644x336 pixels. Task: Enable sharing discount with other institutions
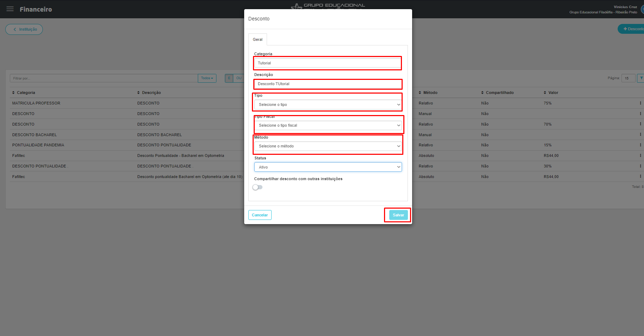[258, 187]
